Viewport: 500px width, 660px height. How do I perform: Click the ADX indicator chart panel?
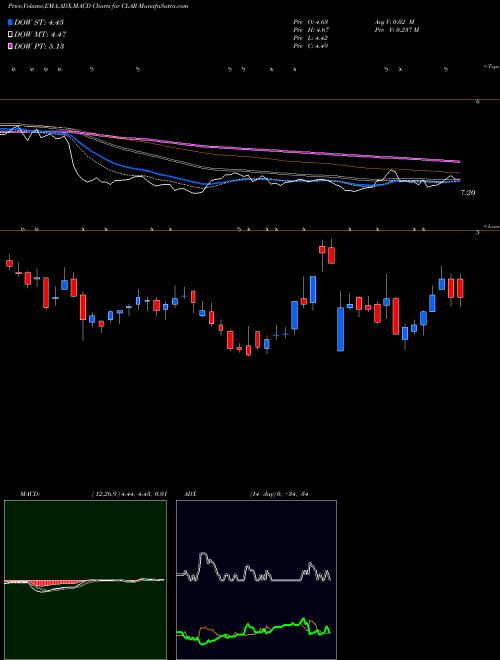pyautogui.click(x=256, y=580)
